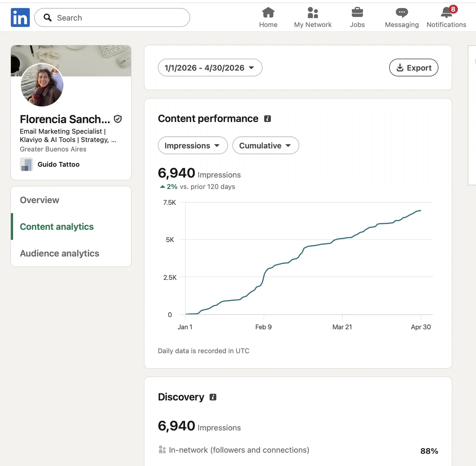The image size is (476, 466).
Task: Click the In-network people icon
Action: tap(162, 450)
